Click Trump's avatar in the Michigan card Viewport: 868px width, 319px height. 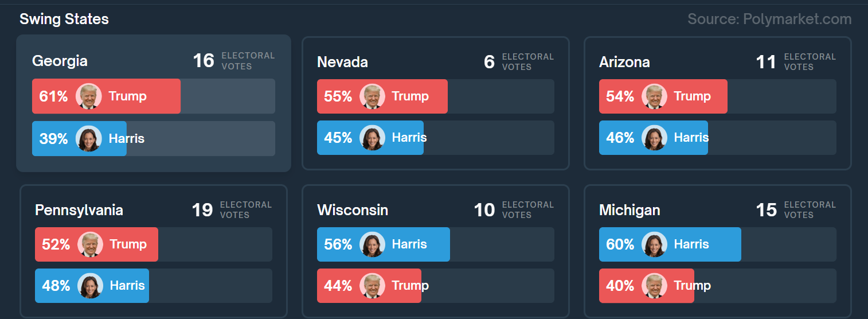(x=655, y=286)
